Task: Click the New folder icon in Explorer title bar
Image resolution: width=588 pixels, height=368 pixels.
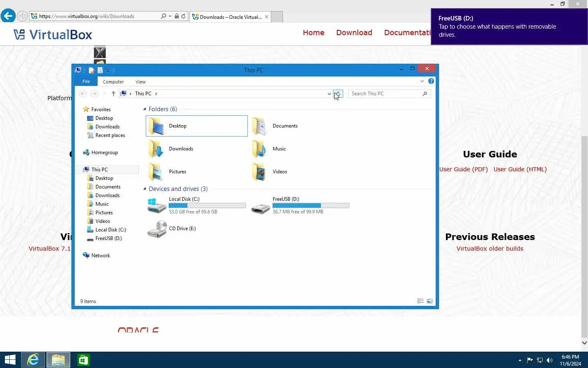Action: [100, 70]
